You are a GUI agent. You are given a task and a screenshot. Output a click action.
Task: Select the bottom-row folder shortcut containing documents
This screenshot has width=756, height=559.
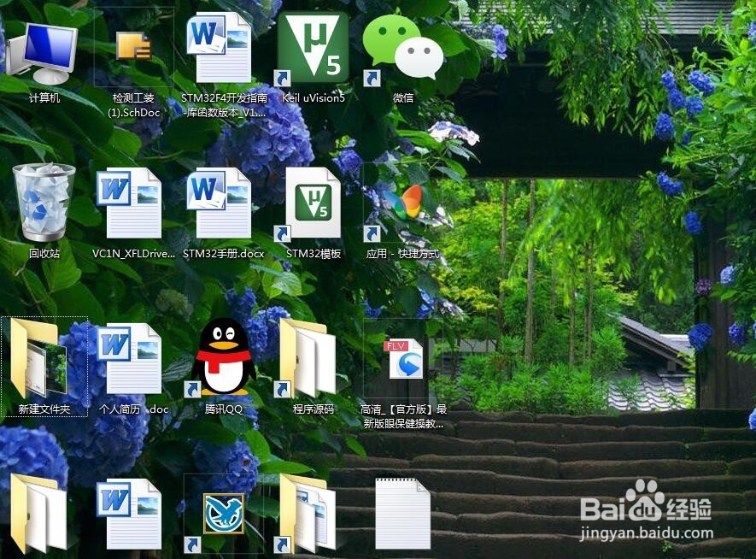307,515
